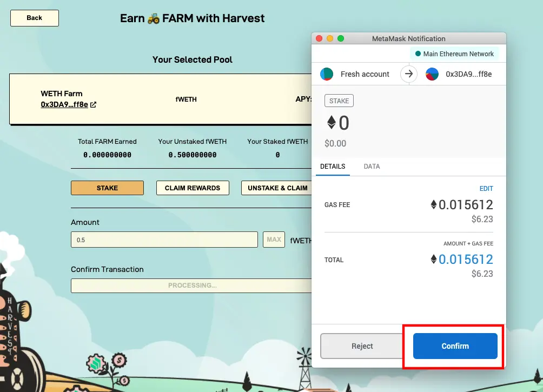The image size is (543, 392).
Task: Click the Fresh account avatar icon
Action: coord(327,74)
